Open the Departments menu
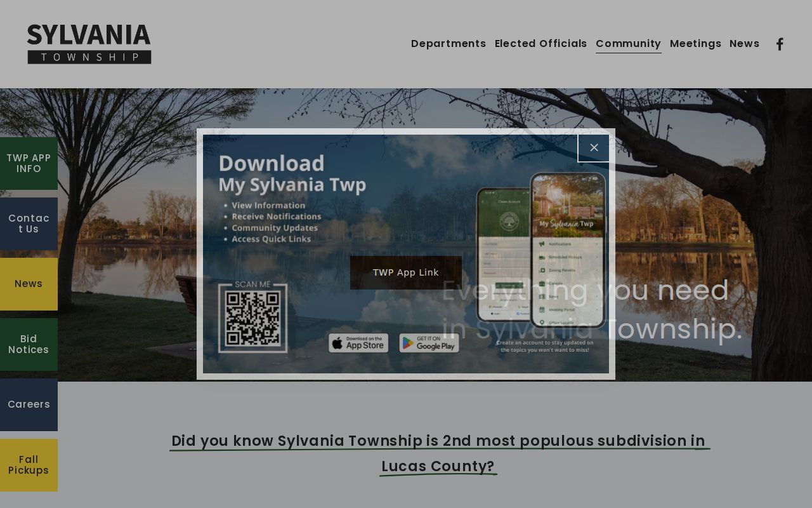The width and height of the screenshot is (812, 508). pos(449,44)
